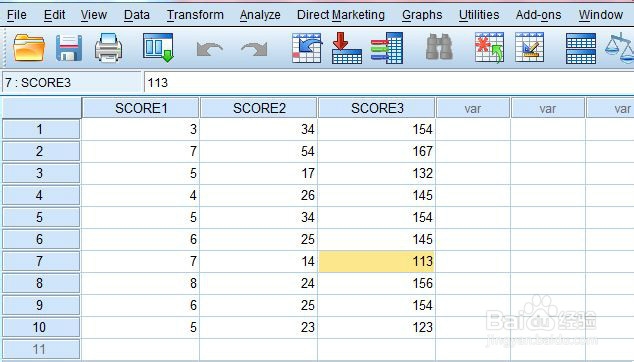
Task: Click the Find binoculars icon
Action: click(439, 47)
